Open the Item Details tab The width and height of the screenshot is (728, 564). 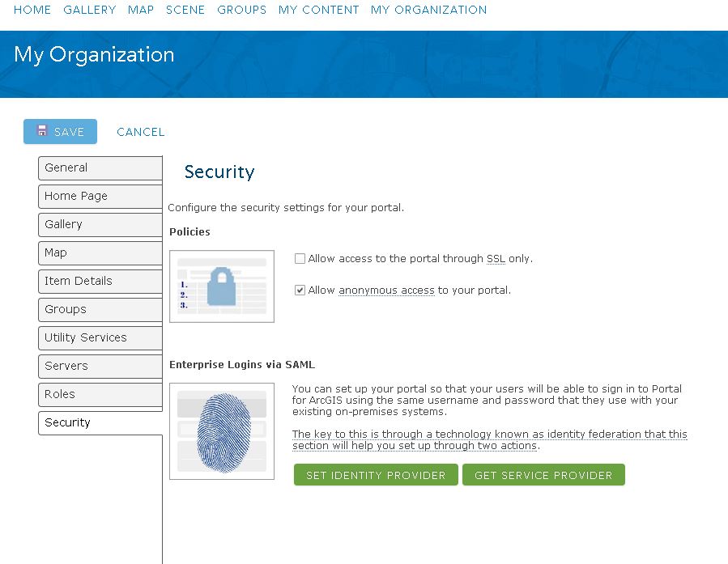[100, 281]
